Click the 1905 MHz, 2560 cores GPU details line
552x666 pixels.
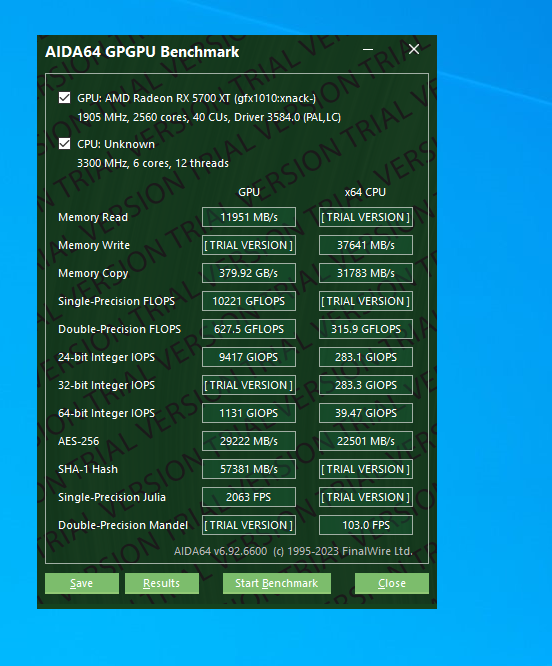[209, 117]
